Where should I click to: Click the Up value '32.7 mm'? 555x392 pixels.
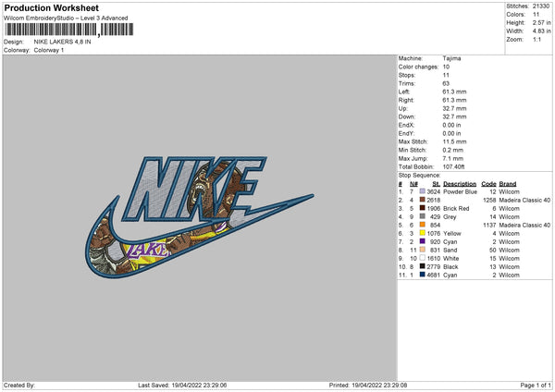(x=454, y=108)
